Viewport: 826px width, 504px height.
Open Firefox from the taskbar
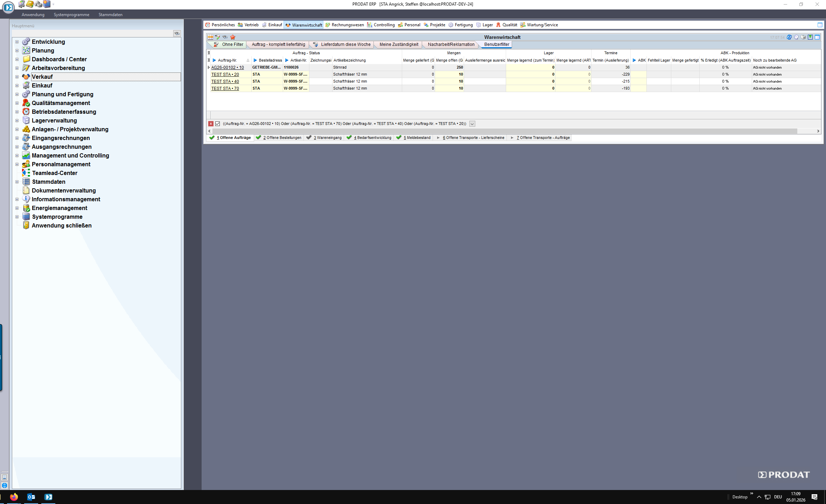[x=14, y=497]
